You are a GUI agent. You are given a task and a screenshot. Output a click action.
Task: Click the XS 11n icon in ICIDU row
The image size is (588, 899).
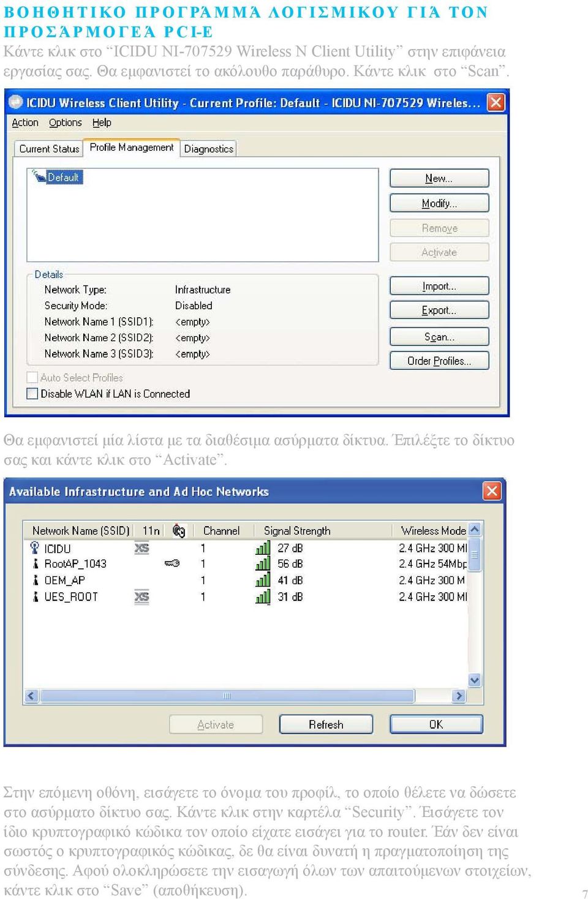point(141,548)
